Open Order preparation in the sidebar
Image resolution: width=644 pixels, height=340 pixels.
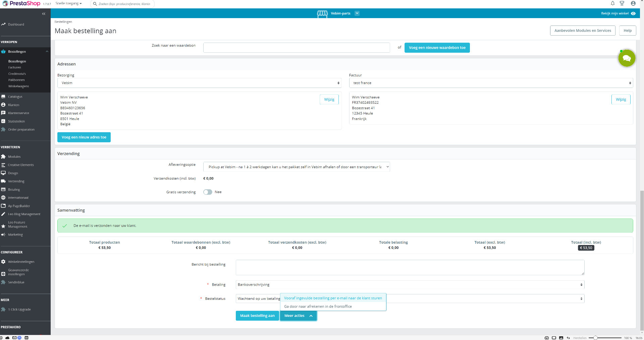pyautogui.click(x=21, y=130)
